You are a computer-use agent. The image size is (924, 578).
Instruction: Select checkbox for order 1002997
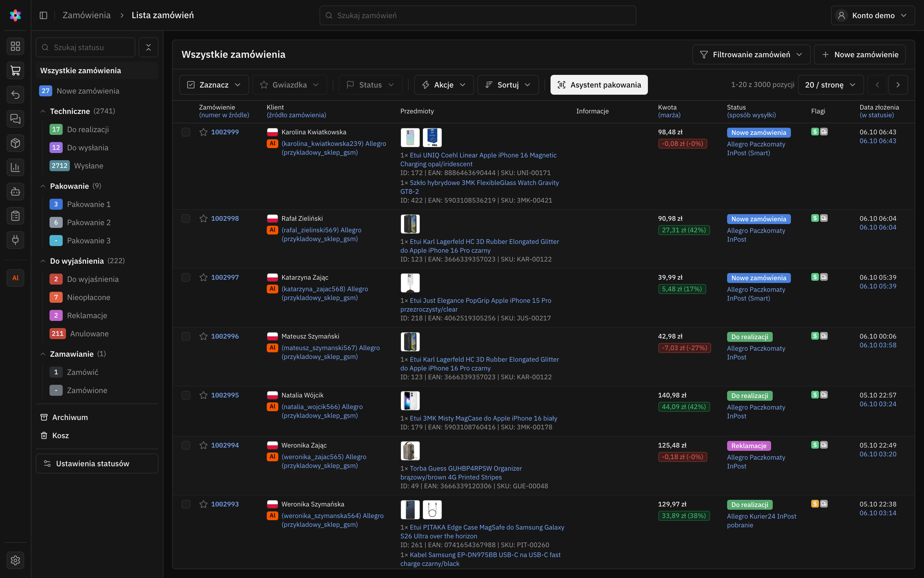186,277
